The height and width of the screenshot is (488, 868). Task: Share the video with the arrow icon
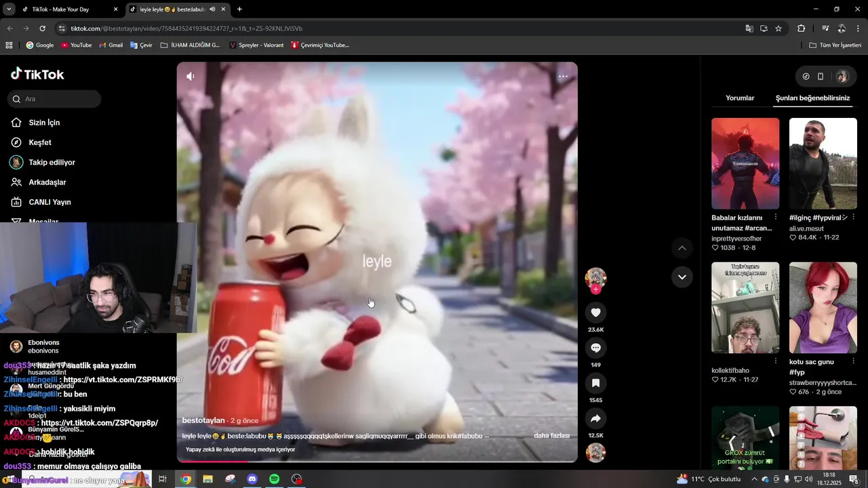click(x=595, y=418)
